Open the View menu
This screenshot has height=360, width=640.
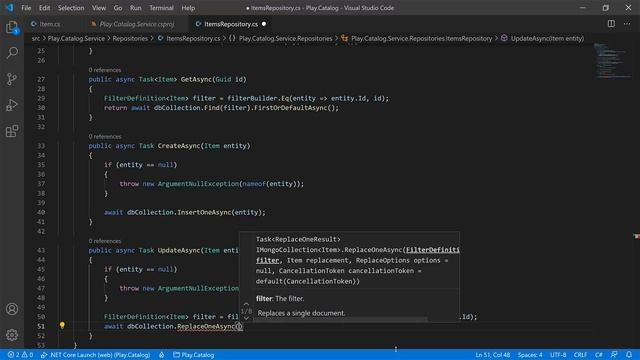pos(98,8)
